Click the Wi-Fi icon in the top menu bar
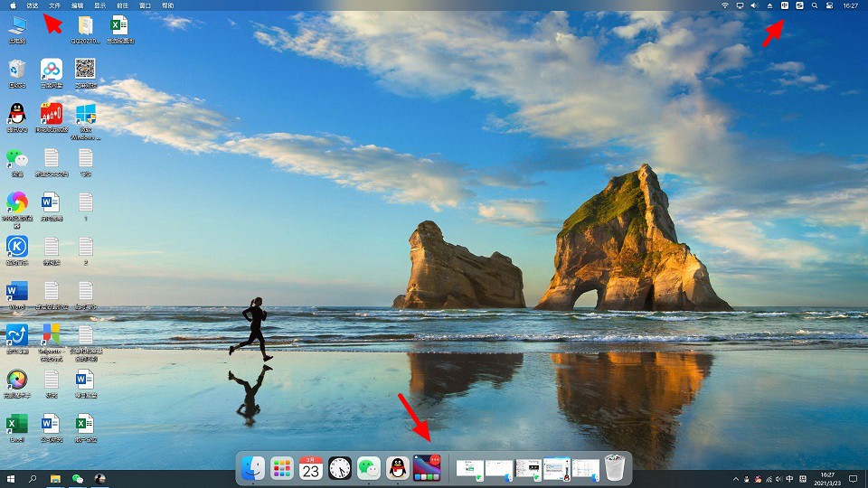 point(724,5)
